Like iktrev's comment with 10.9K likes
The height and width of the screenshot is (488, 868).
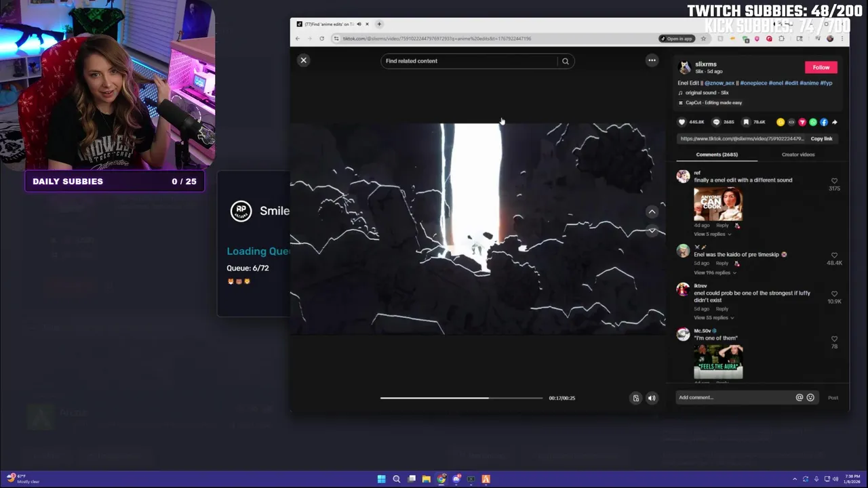(x=834, y=295)
